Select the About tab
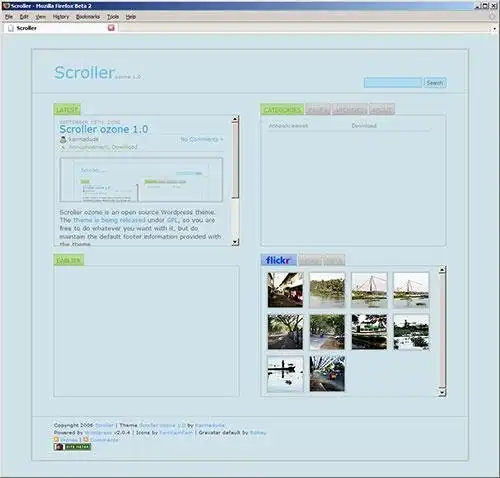 (x=382, y=110)
